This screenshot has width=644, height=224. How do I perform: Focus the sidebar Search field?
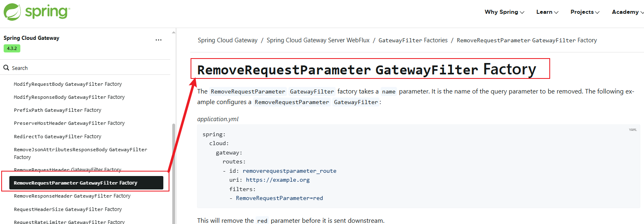pyautogui.click(x=85, y=68)
